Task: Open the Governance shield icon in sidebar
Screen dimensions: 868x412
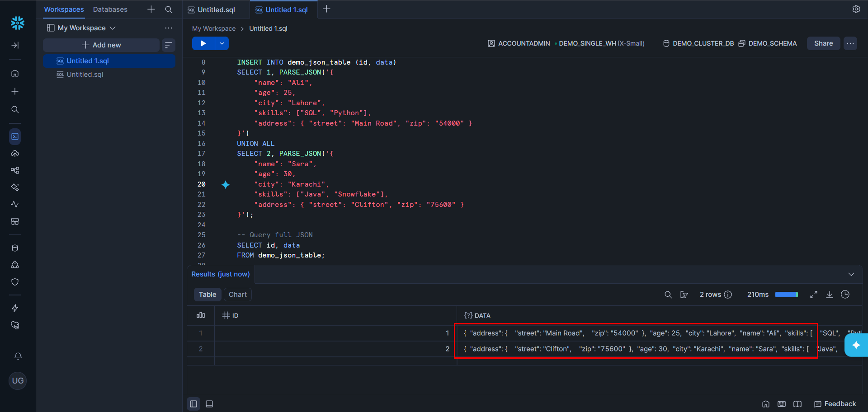Action: 15,282
